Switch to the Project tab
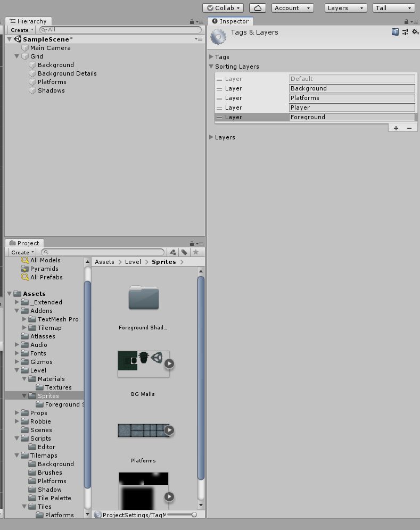 [x=24, y=243]
